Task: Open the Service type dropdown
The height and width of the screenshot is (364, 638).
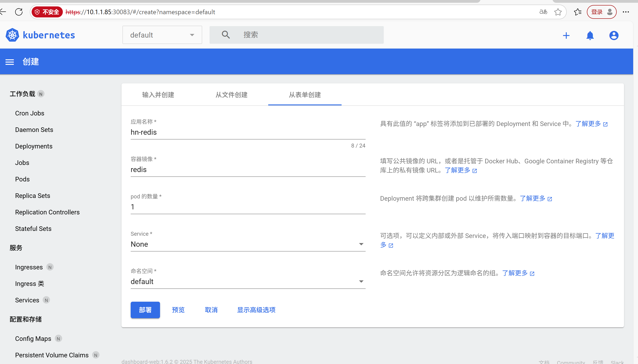Action: pos(248,244)
